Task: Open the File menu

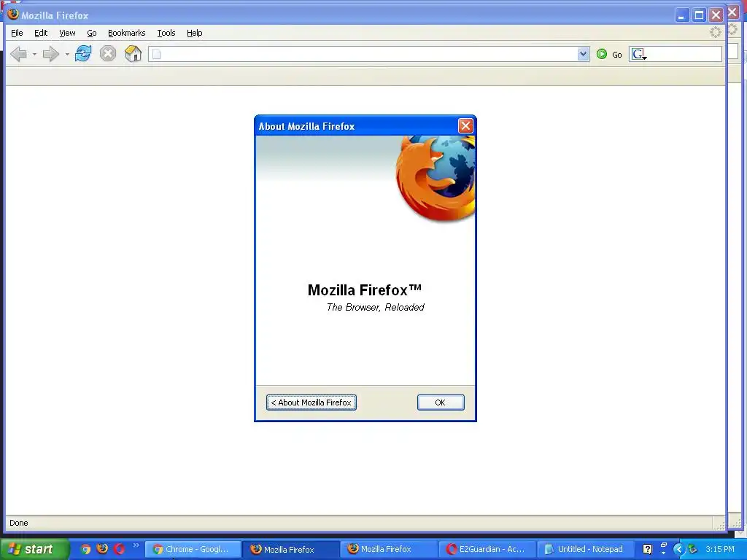Action: pyautogui.click(x=18, y=33)
